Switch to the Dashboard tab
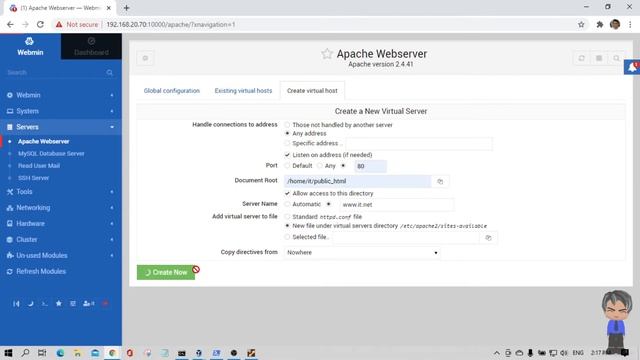 pos(91,47)
